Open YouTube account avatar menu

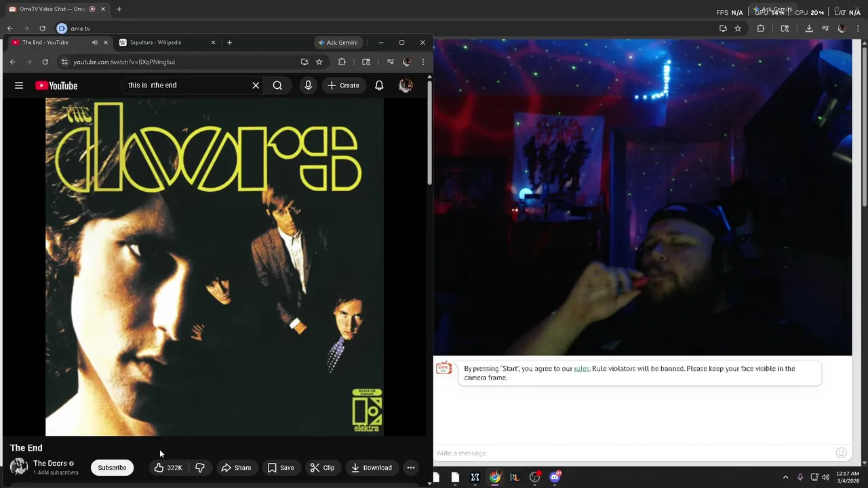406,85
